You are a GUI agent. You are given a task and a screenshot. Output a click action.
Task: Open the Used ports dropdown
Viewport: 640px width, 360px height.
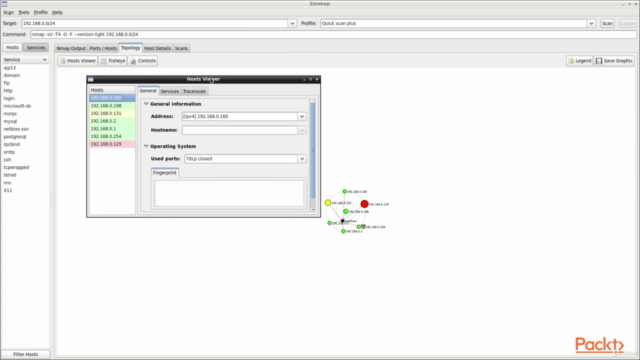coord(302,159)
